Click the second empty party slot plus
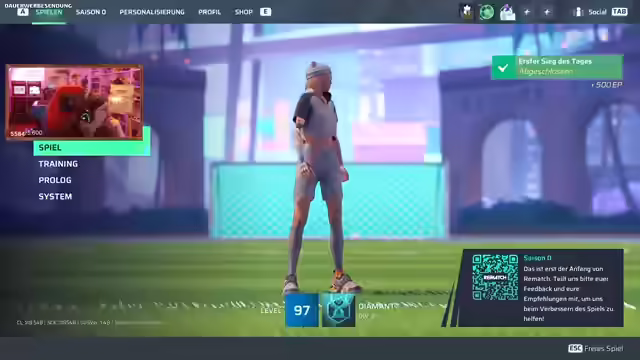This screenshot has width=640, height=360. (547, 12)
